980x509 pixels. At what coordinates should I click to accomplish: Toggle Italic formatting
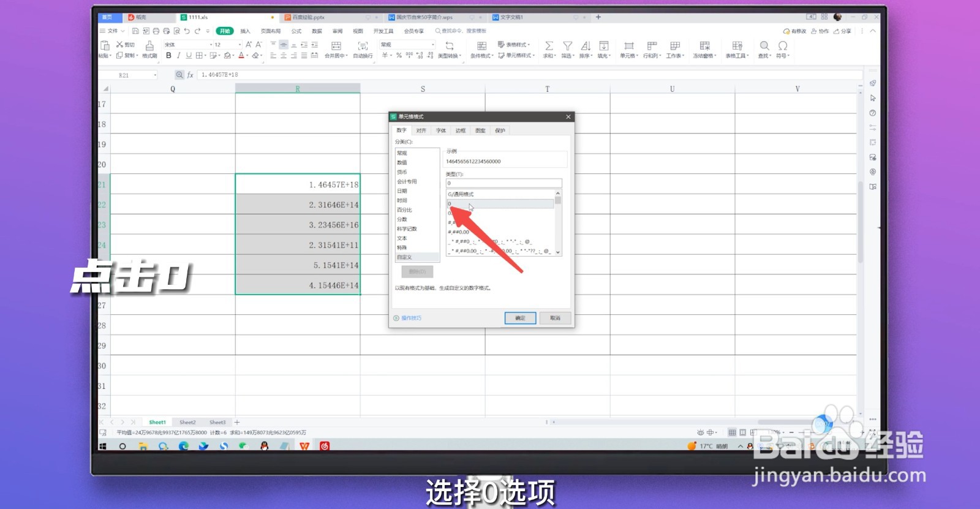tap(179, 55)
